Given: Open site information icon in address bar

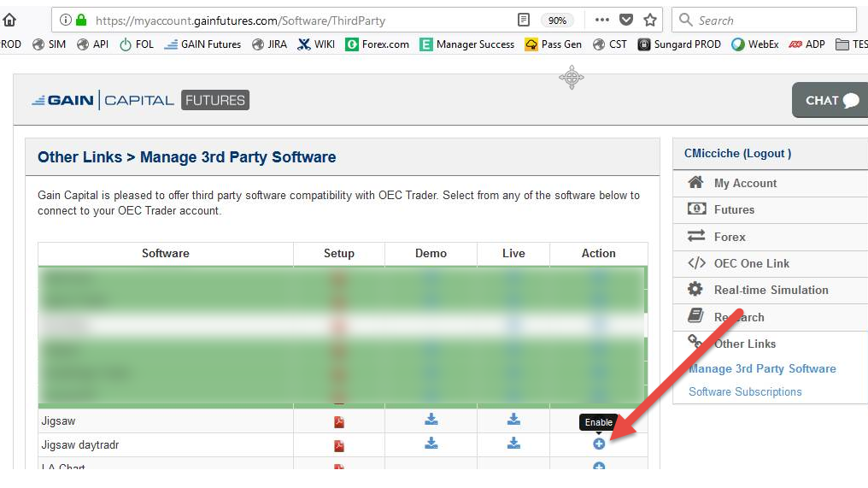Looking at the screenshot, I should click(65, 21).
